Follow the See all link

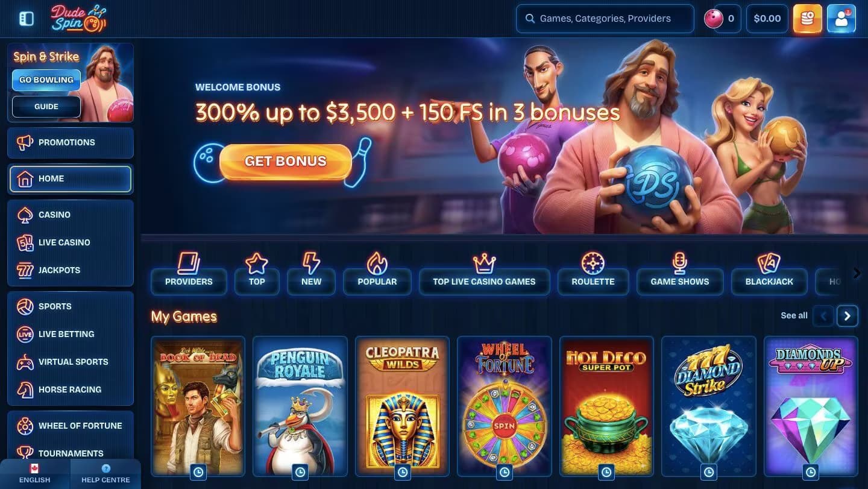pyautogui.click(x=794, y=315)
